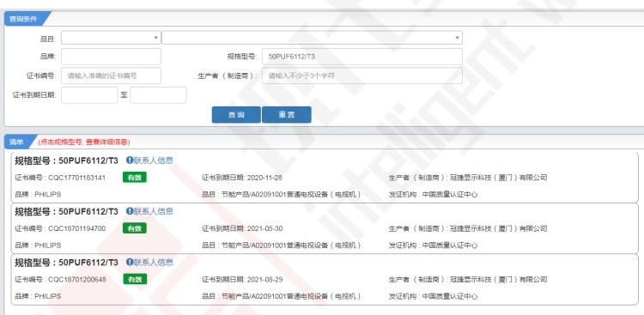Click the info icon in the CQC18701194700 entry
644x315 pixels.
coord(130,211)
